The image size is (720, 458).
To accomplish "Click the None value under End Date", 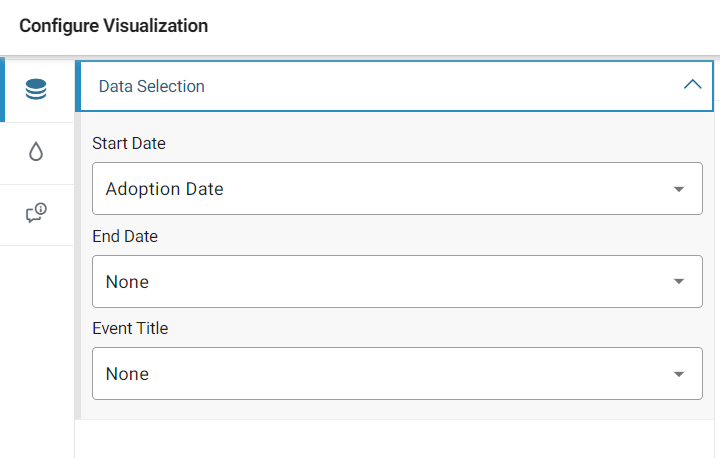I will [x=127, y=282].
